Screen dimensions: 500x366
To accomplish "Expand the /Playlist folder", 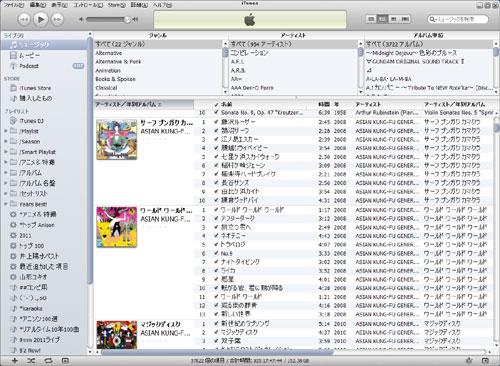I will [6, 131].
